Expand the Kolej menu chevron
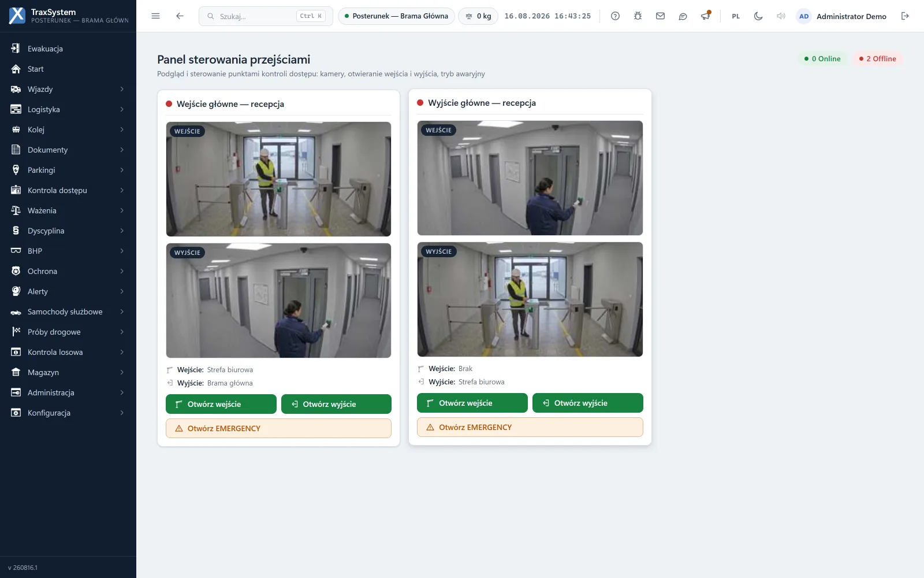 tap(122, 129)
